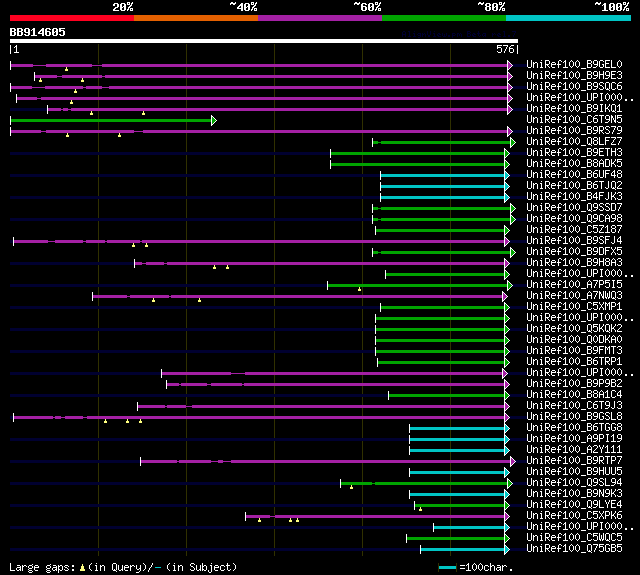Click the green alignment bar for C6T9N5
The height and width of the screenshot is (575, 640).
point(111,120)
